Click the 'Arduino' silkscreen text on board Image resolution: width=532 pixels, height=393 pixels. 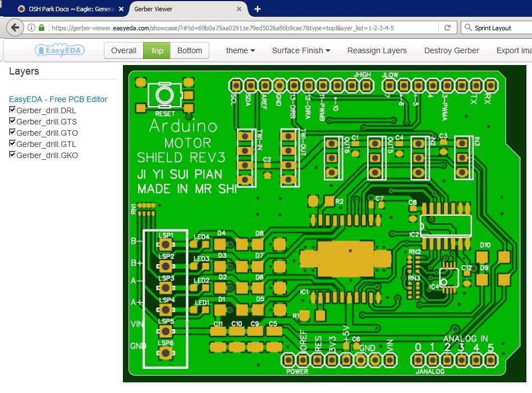(x=183, y=126)
